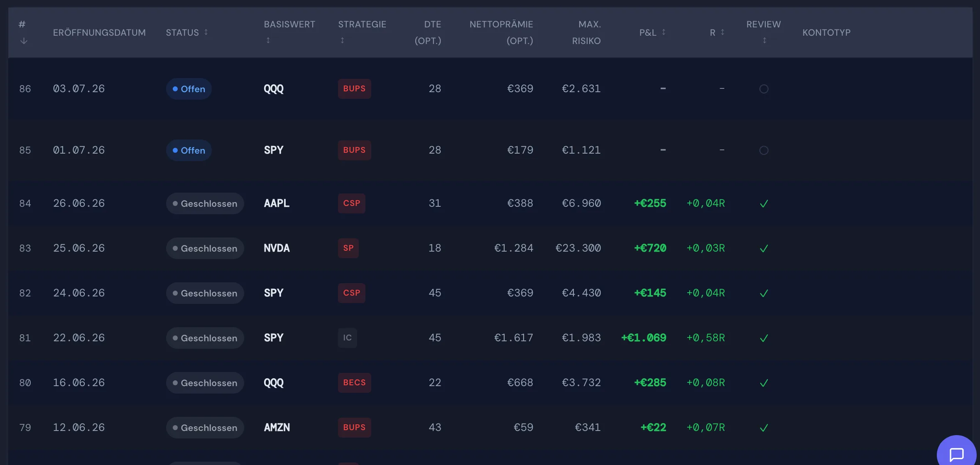
Task: Select the NVDA ticker
Action: (x=277, y=248)
